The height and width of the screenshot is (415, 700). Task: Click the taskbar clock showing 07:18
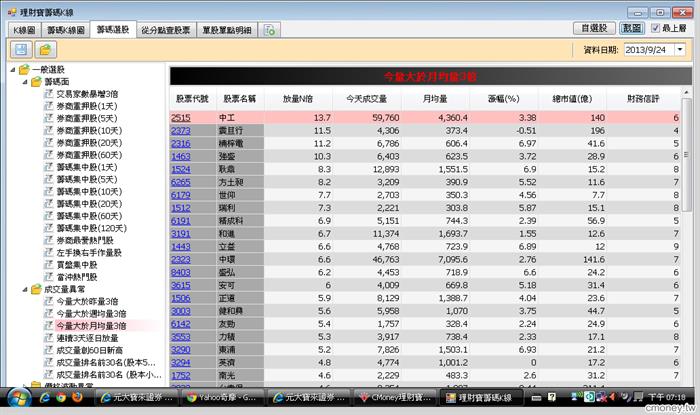point(667,397)
